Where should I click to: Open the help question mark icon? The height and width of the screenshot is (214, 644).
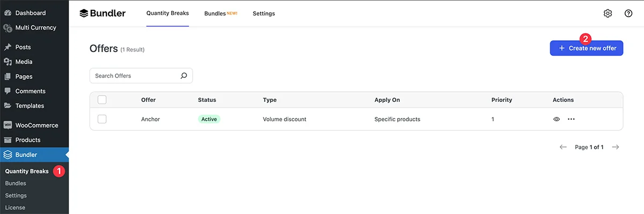coord(628,13)
